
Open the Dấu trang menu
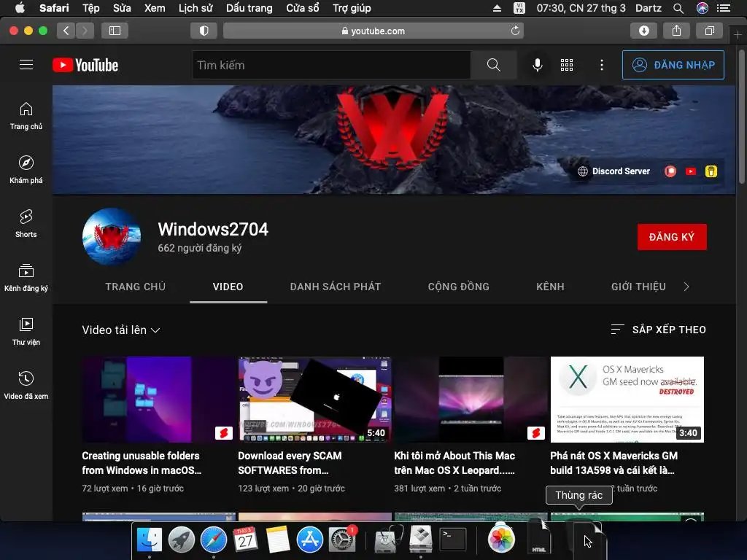coord(249,8)
